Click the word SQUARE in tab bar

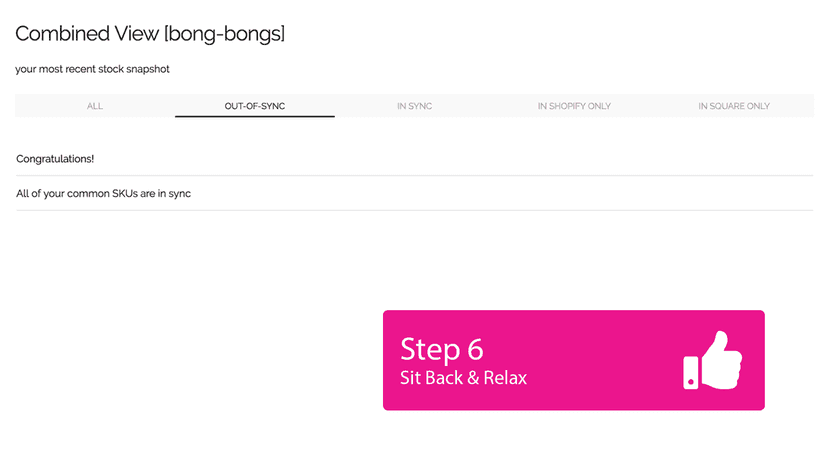click(x=728, y=106)
